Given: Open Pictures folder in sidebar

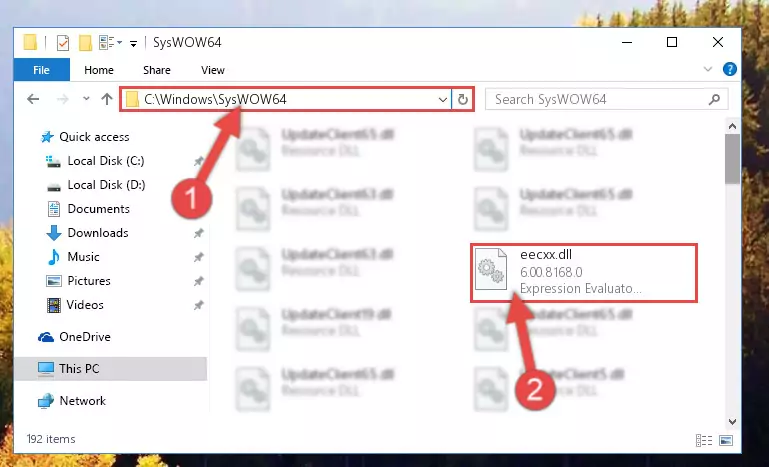Looking at the screenshot, I should (89, 281).
